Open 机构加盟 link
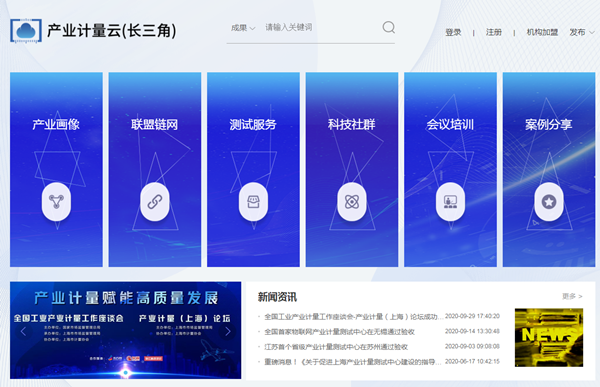 point(542,32)
